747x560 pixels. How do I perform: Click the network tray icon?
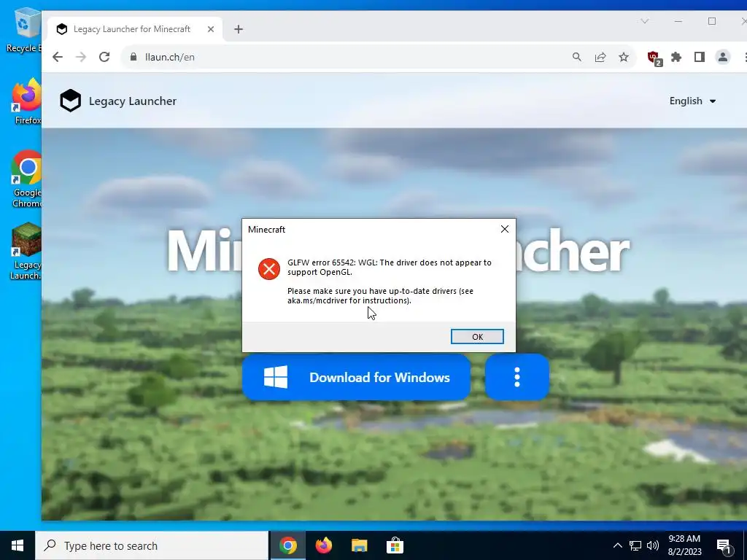[x=635, y=545]
